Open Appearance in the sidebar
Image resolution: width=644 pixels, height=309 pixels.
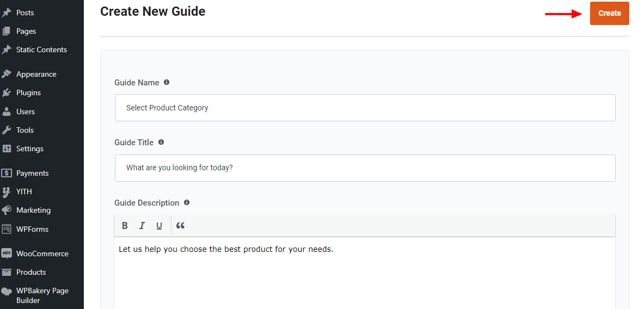(x=36, y=74)
